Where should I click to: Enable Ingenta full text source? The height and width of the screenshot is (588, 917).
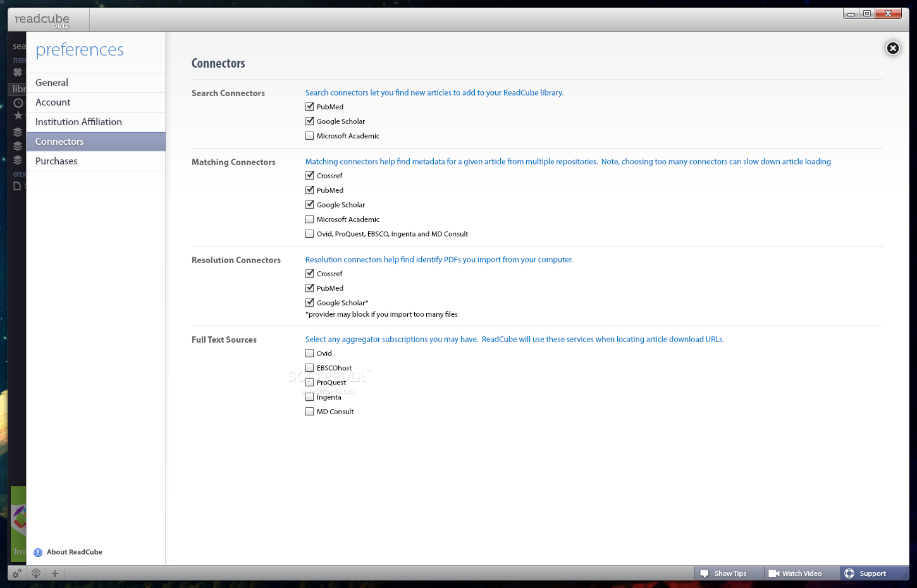[x=310, y=397]
